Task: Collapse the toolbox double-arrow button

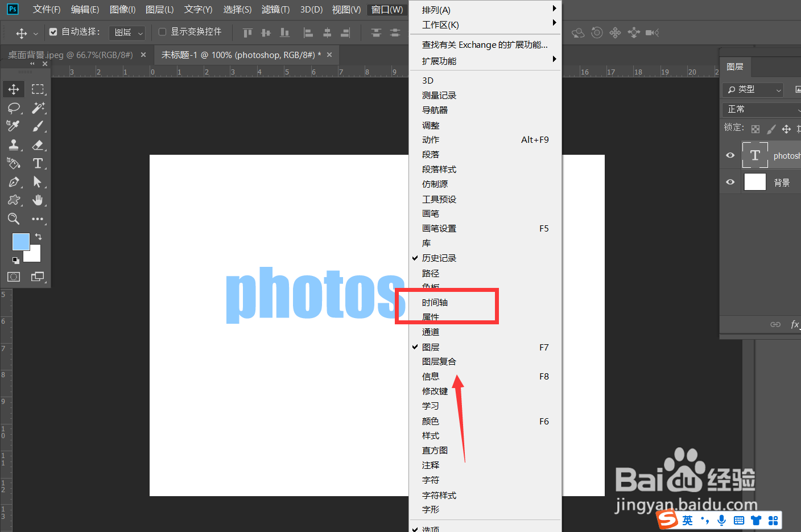Action: pyautogui.click(x=32, y=64)
